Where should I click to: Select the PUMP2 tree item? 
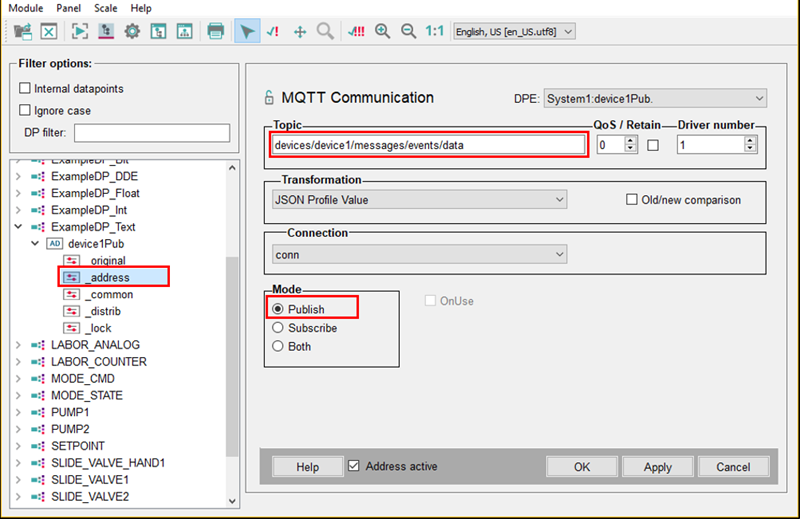[x=70, y=429]
